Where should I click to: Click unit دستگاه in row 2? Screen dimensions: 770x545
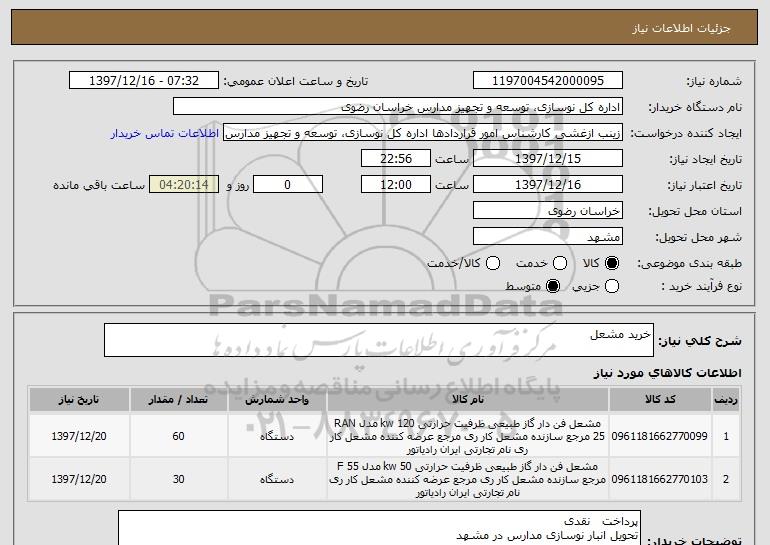tap(277, 479)
